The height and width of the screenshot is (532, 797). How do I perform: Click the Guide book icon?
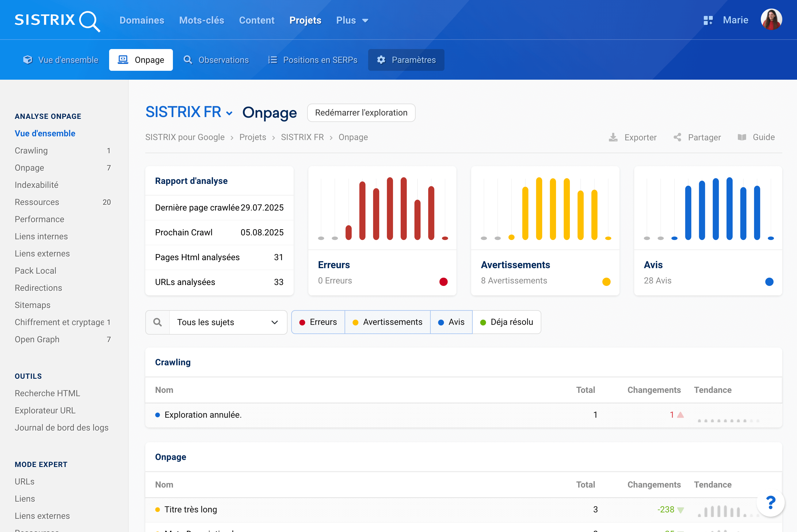click(742, 137)
